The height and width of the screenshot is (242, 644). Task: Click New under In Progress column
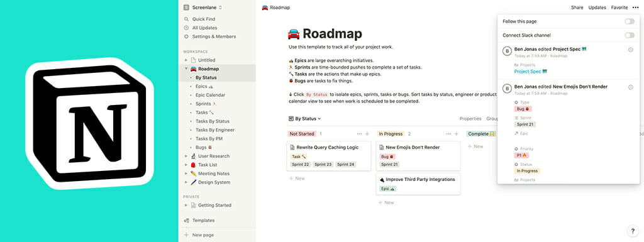click(386, 202)
